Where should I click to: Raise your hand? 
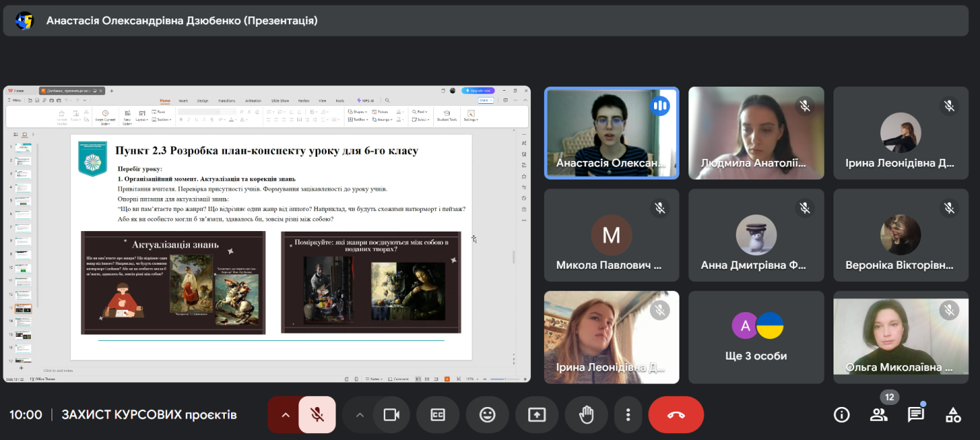pyautogui.click(x=586, y=415)
